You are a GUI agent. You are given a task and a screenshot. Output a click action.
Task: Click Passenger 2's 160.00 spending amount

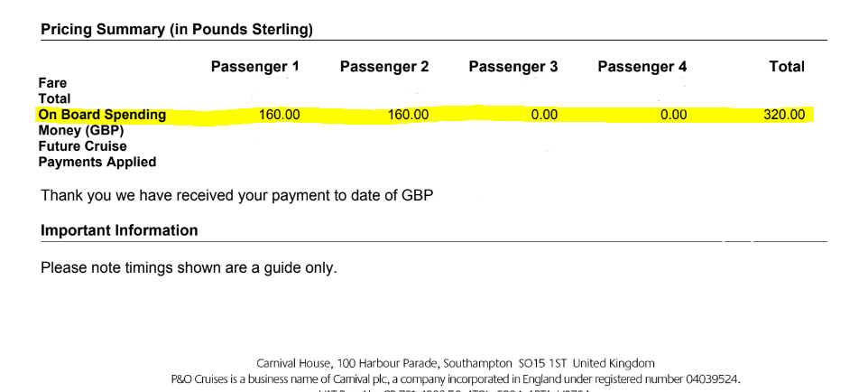point(408,115)
